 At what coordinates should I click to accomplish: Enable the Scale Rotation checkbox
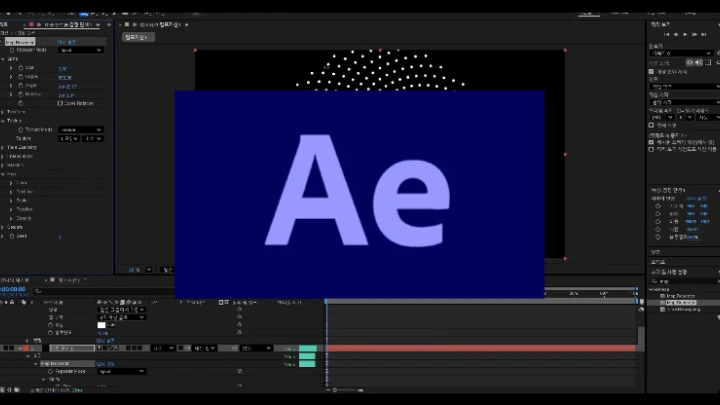(60, 103)
